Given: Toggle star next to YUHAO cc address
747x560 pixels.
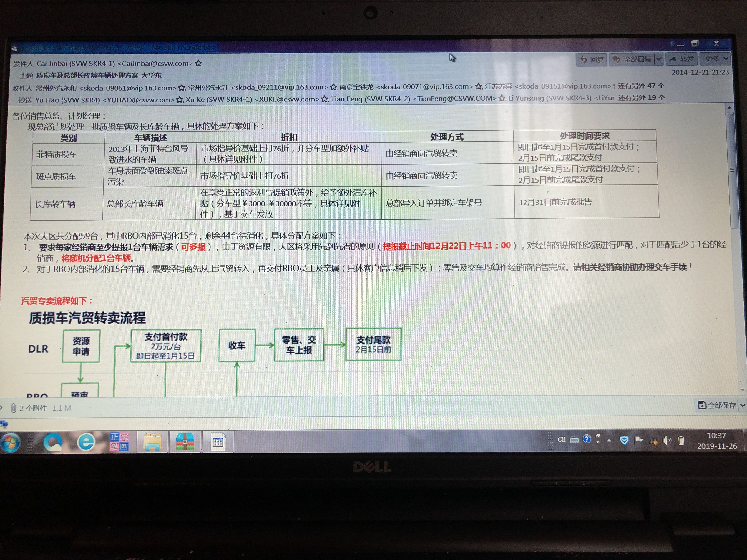Looking at the screenshot, I should pos(180,100).
